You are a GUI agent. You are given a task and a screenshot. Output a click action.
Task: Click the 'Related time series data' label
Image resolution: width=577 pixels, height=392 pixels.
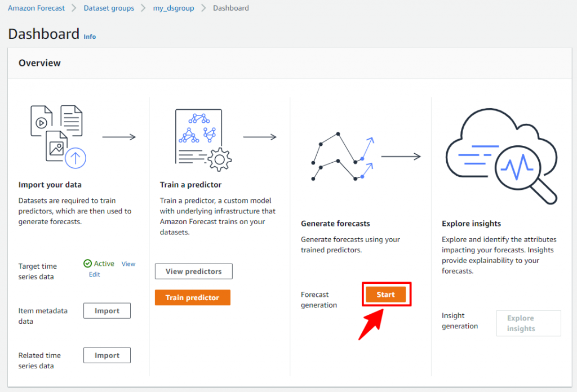[39, 360]
